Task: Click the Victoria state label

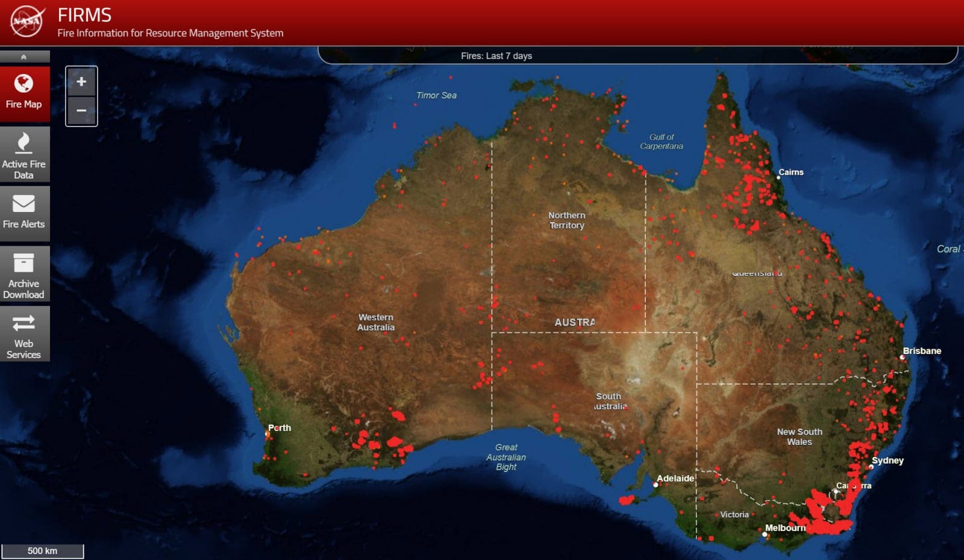Action: 734,515
